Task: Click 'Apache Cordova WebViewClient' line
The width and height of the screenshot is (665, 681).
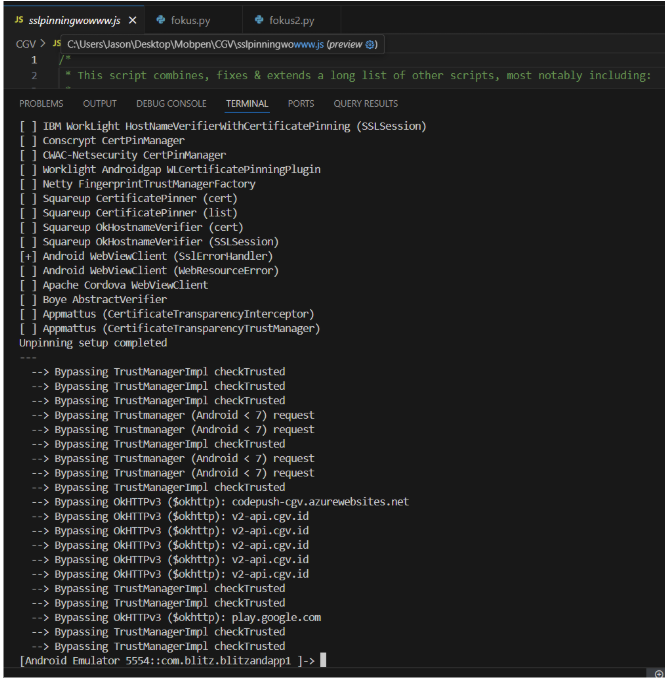Action: [x=114, y=285]
